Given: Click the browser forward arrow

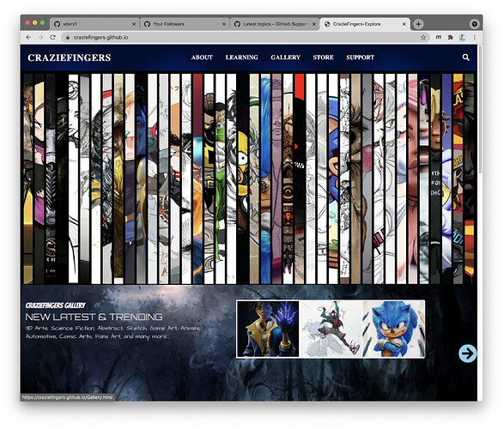Looking at the screenshot, I should (40, 37).
